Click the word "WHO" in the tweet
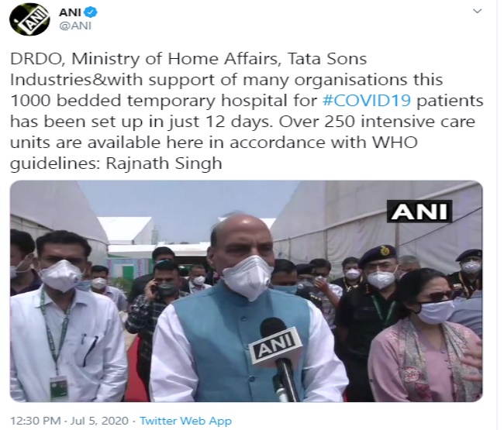Viewport: 504px width, 430px height. [395, 143]
